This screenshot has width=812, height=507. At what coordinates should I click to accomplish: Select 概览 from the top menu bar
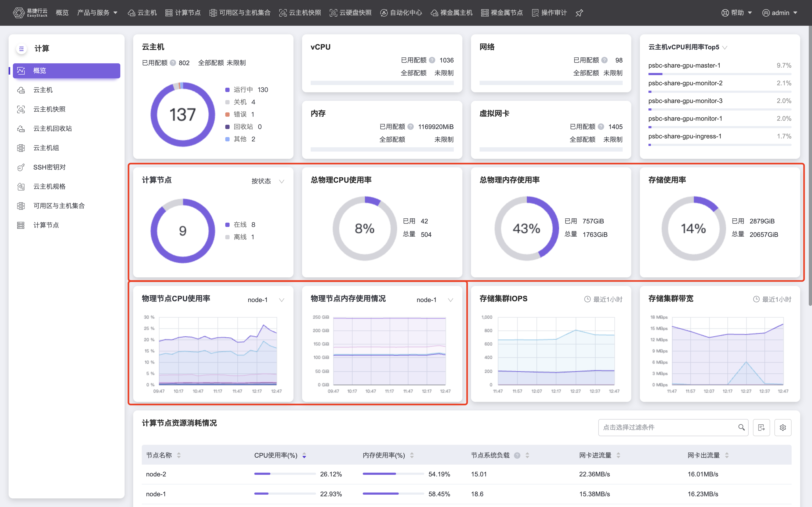pos(62,13)
